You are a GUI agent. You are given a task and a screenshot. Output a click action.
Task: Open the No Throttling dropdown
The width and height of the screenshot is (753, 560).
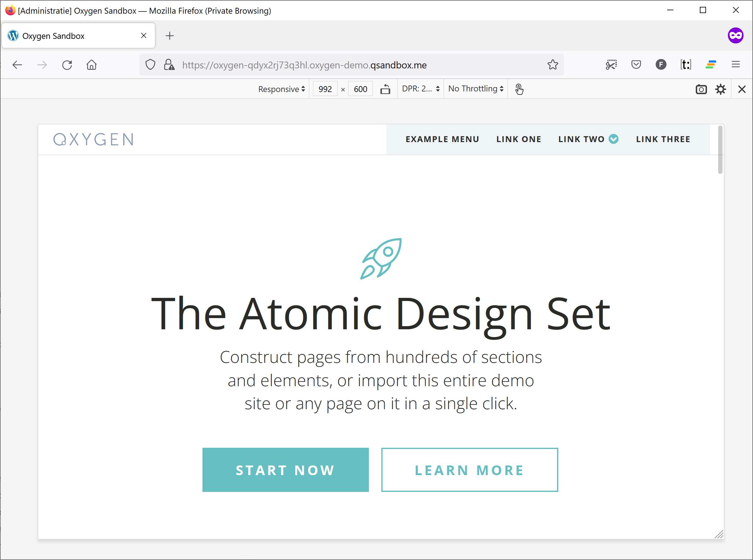pyautogui.click(x=475, y=89)
